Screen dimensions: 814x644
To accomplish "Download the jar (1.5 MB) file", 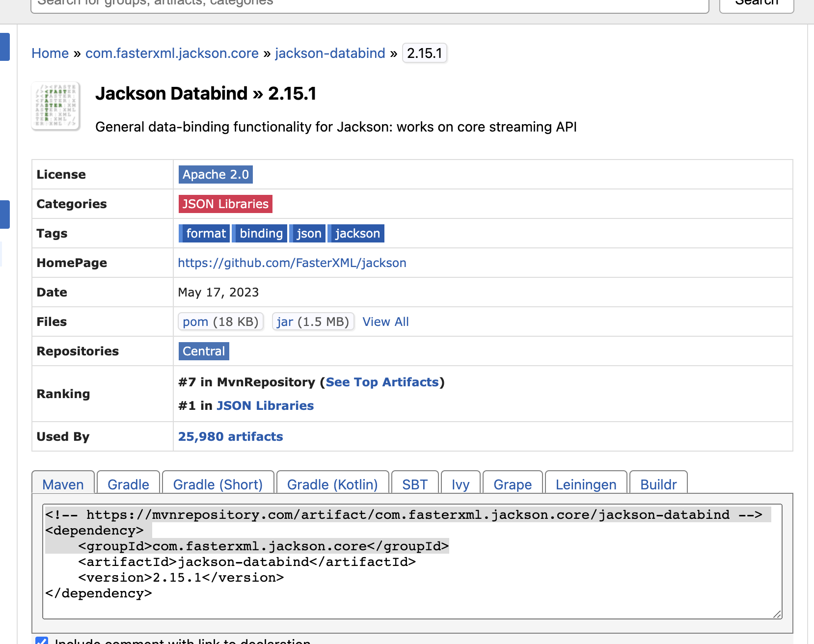I will 313,322.
